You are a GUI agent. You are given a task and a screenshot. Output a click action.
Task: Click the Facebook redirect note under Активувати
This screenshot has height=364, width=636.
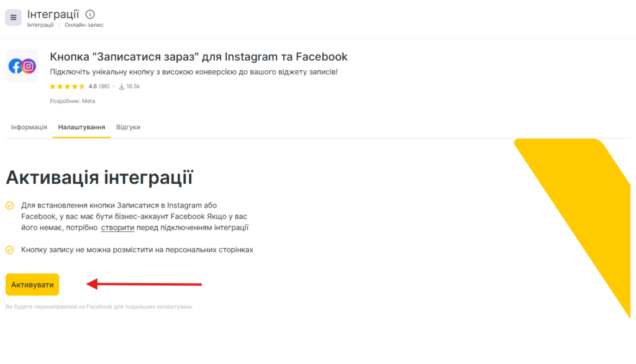99,307
